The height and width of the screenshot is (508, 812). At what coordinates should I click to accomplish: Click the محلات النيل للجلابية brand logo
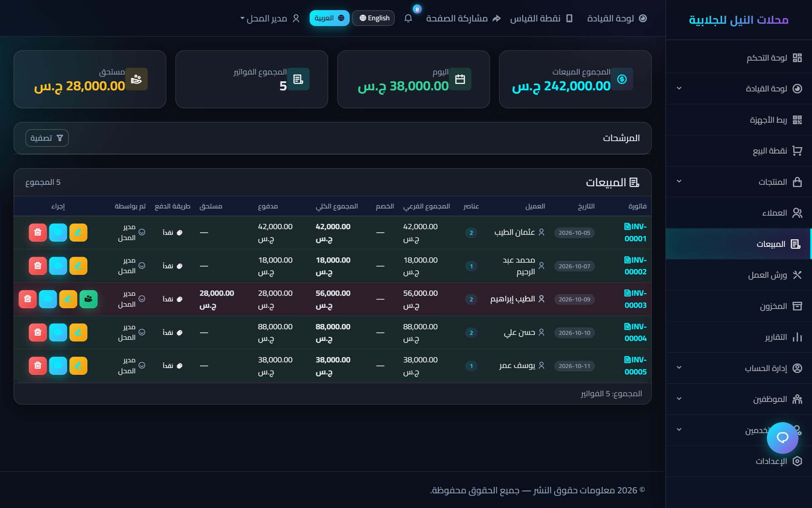(738, 20)
